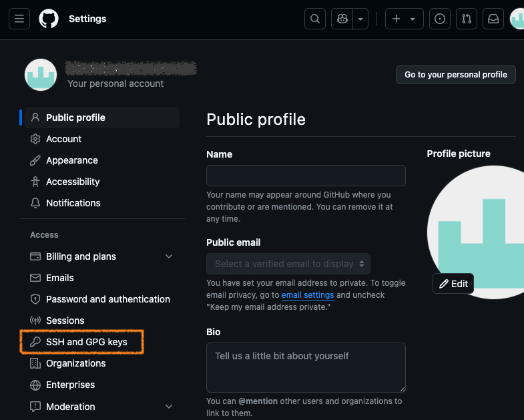
Task: Open the user avatar menu in header
Action: 517,19
